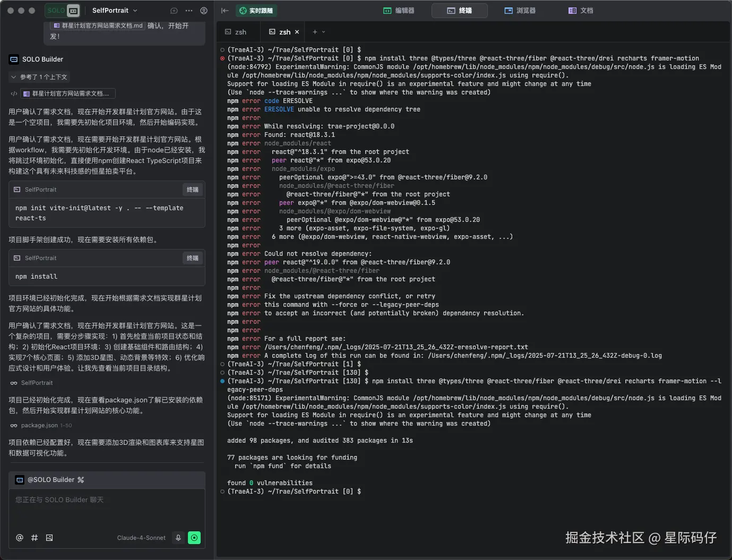Open the SelfPortrait project dropdown

[x=115, y=10]
